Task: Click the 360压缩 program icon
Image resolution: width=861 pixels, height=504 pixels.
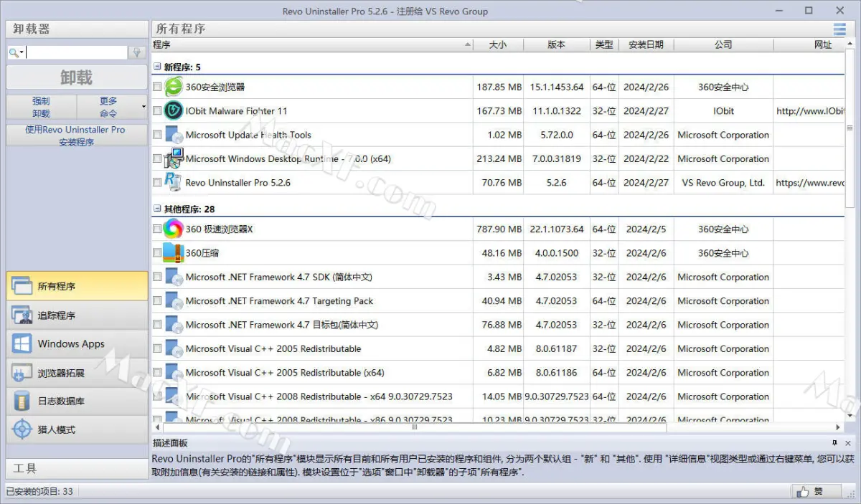Action: click(174, 253)
